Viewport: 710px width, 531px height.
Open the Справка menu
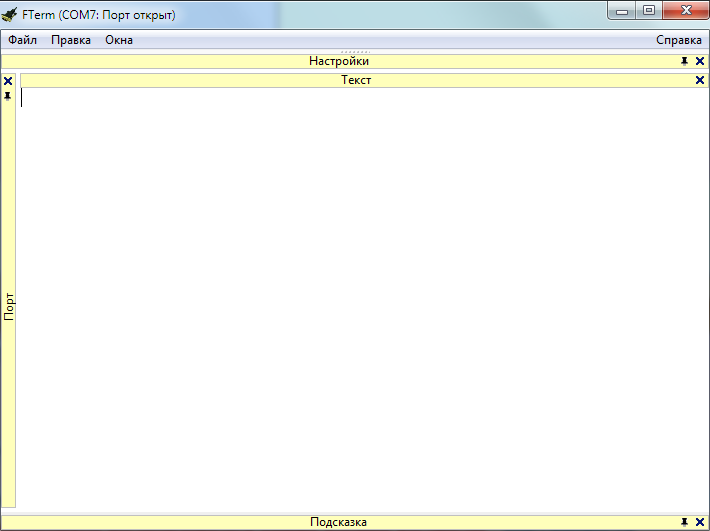coord(678,40)
